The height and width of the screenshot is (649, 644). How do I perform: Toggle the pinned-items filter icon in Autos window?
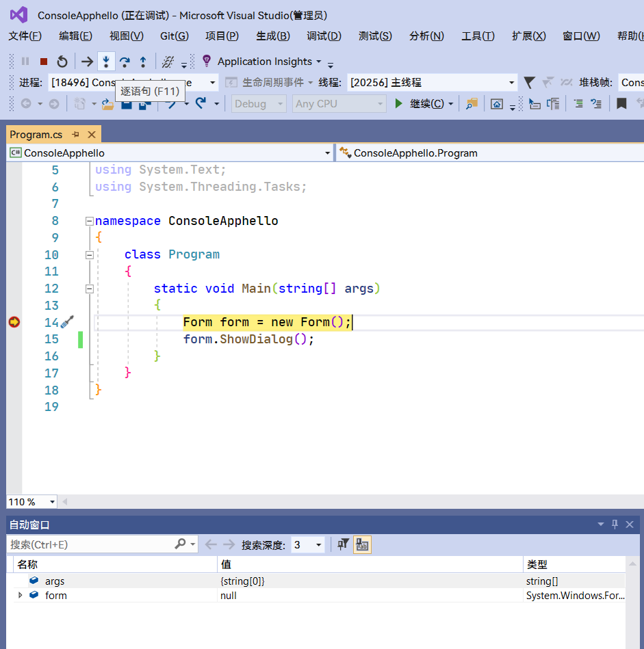coord(342,544)
